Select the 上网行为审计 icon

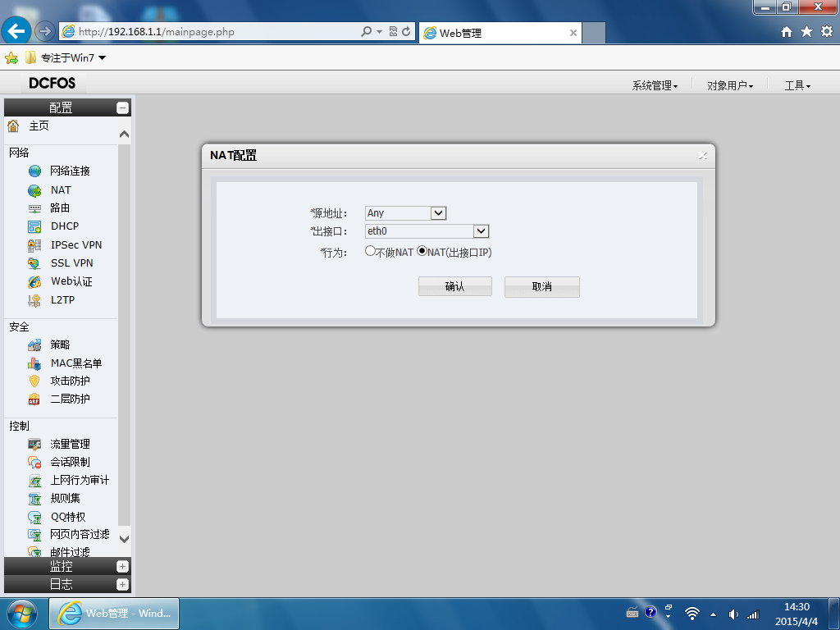[34, 481]
